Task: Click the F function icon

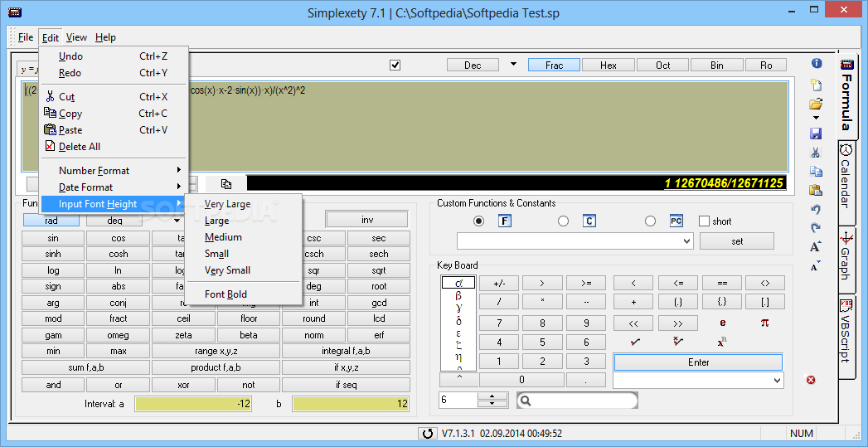Action: pyautogui.click(x=504, y=221)
